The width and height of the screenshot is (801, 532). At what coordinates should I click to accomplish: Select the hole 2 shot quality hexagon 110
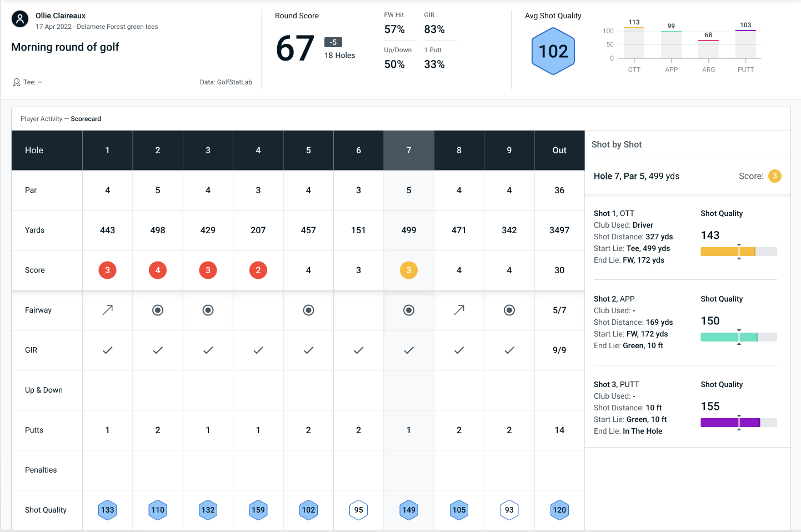[158, 510]
